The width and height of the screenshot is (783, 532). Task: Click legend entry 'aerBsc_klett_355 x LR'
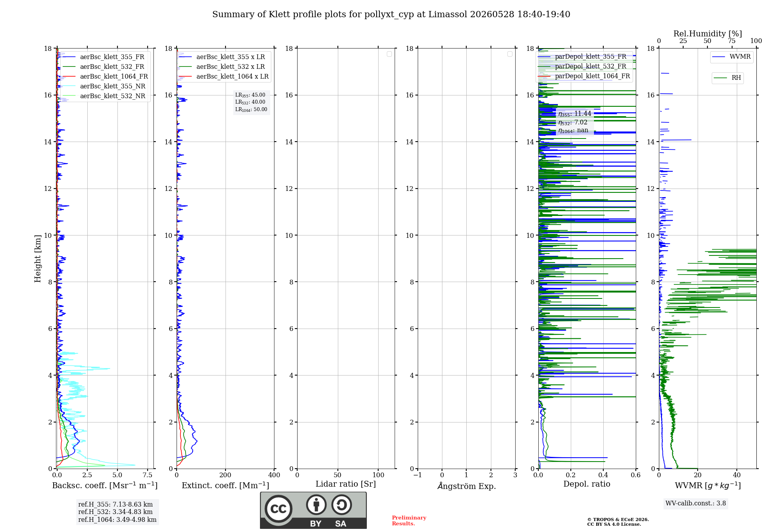[x=223, y=57]
